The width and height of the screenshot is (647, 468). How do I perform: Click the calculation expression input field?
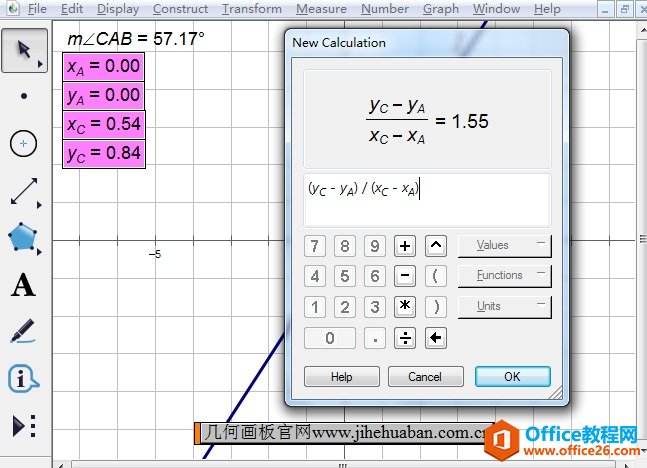point(427,200)
